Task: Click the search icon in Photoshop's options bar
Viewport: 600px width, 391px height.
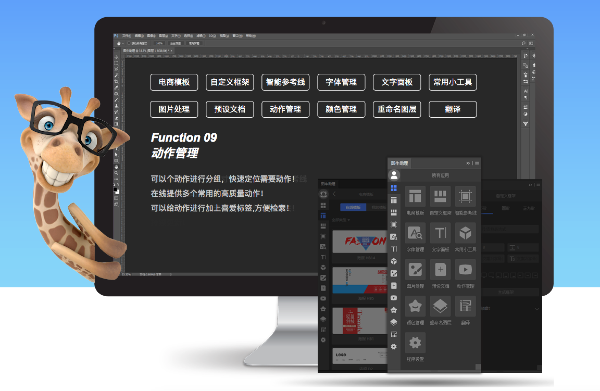Action: 523,43
